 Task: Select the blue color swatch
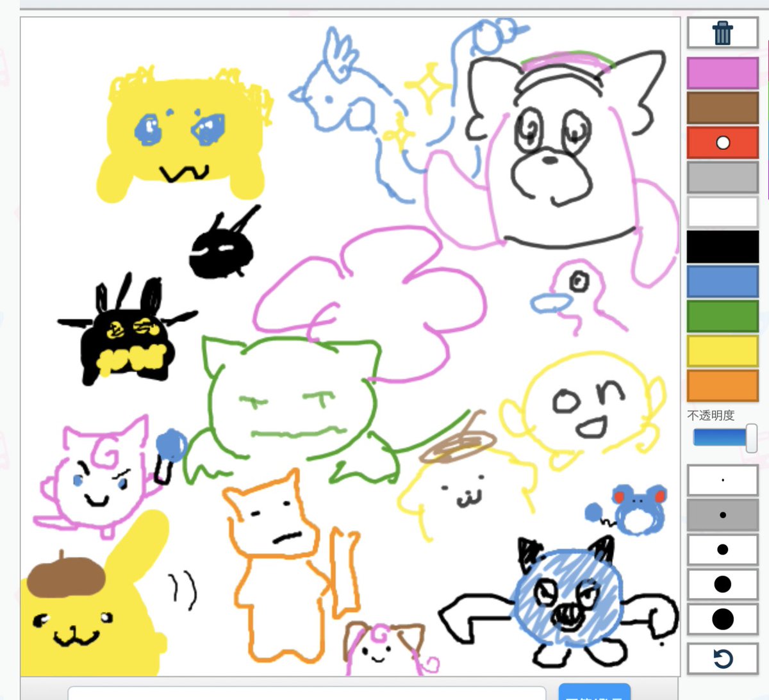pyautogui.click(x=722, y=281)
